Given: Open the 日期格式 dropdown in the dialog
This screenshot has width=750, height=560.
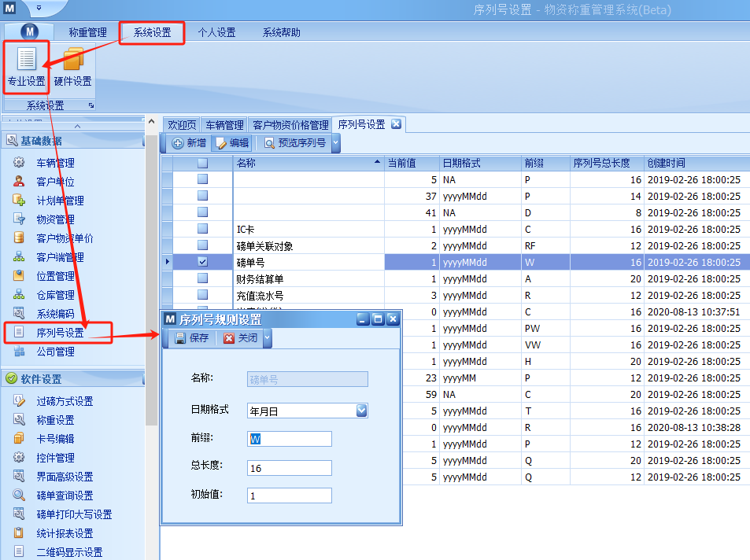Looking at the screenshot, I should point(362,411).
